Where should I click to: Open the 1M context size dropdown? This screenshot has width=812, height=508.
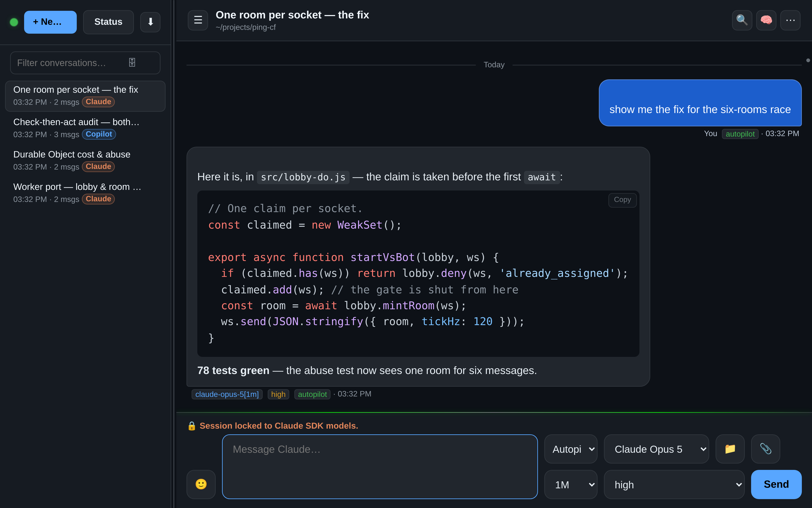click(571, 485)
